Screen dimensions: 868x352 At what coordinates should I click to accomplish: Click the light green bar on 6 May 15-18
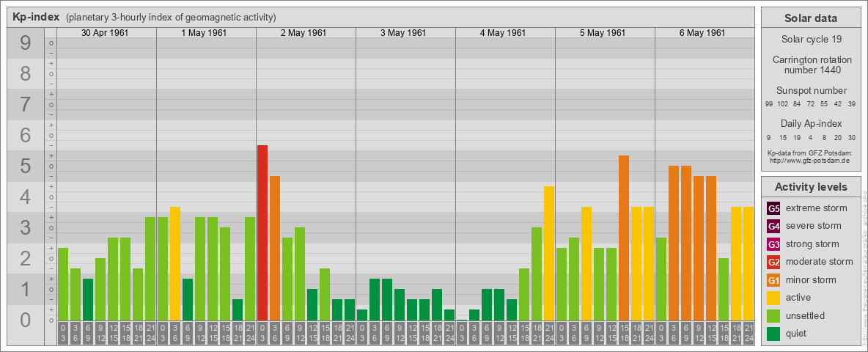click(724, 290)
